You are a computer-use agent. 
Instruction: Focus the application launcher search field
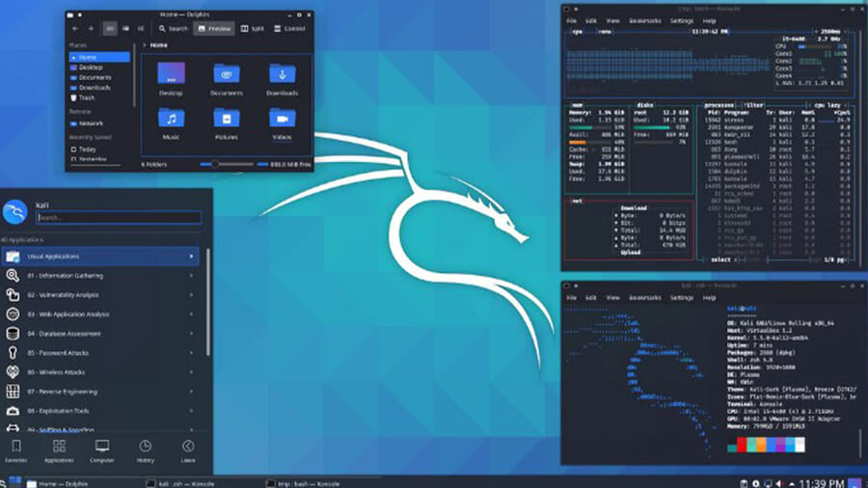[x=119, y=217]
